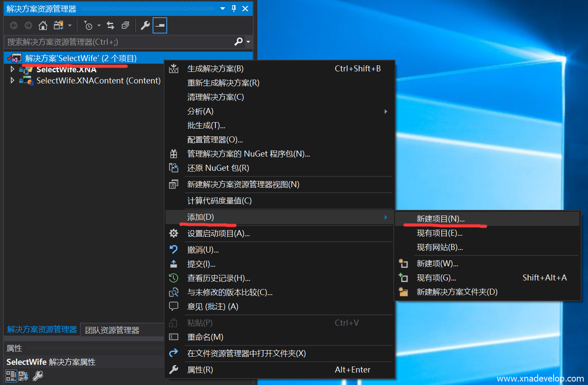This screenshot has height=385, width=588.
Task: Open Properties via the toolbar wrench icon
Action: [145, 26]
